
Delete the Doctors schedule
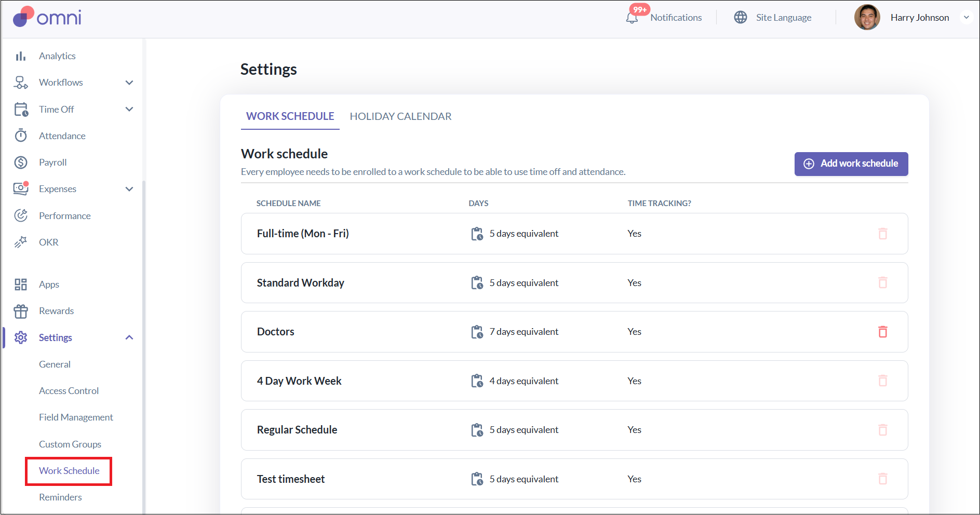click(x=883, y=332)
